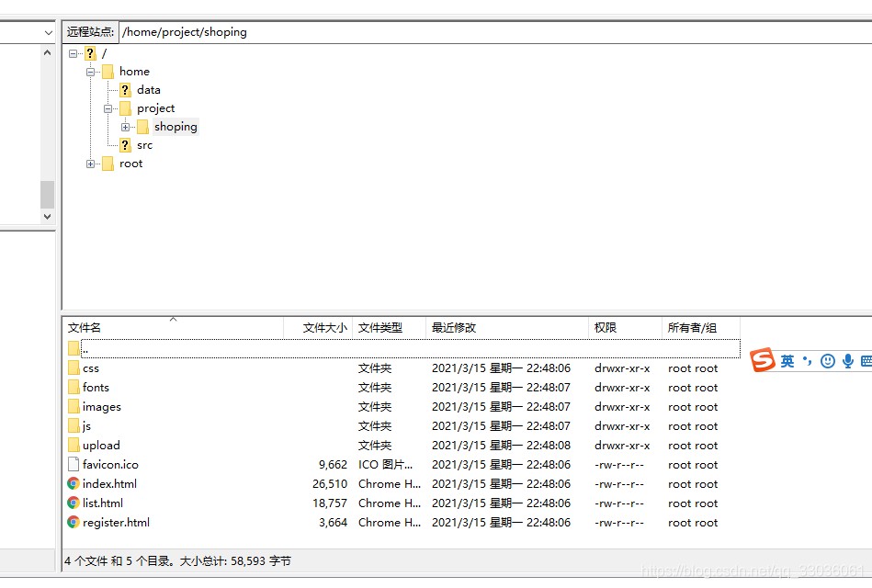This screenshot has height=588, width=872.
Task: Select the parent directory '..' row
Action: tap(403, 349)
